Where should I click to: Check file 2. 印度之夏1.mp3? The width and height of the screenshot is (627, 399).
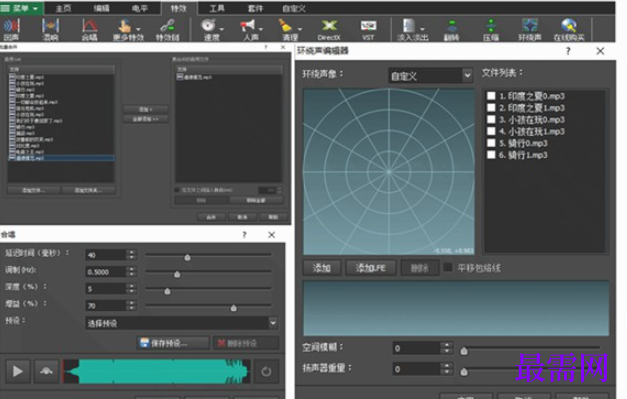click(x=491, y=108)
